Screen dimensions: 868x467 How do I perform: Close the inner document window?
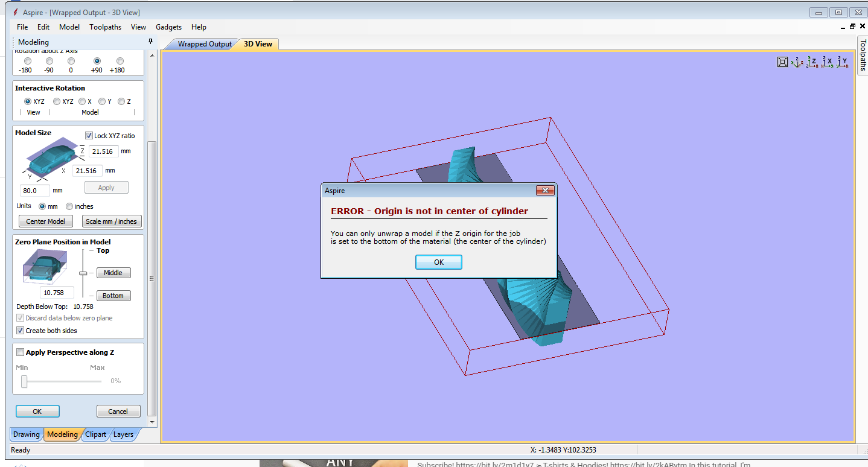click(861, 27)
